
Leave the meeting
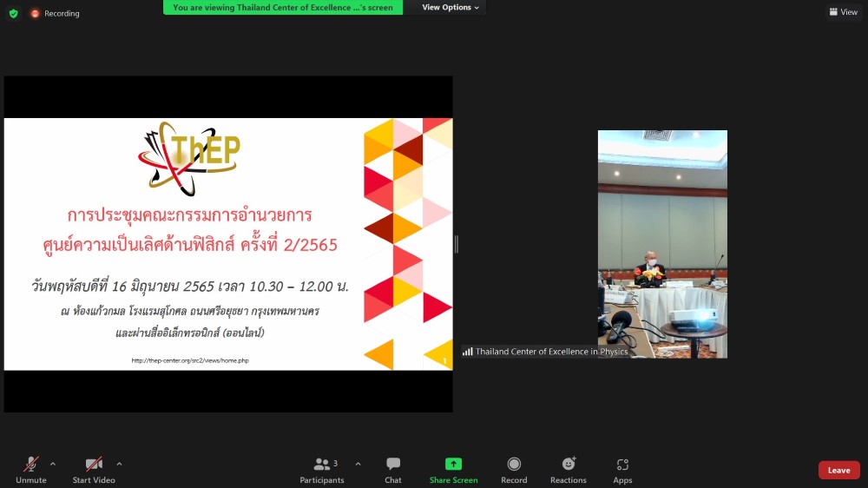[838, 470]
